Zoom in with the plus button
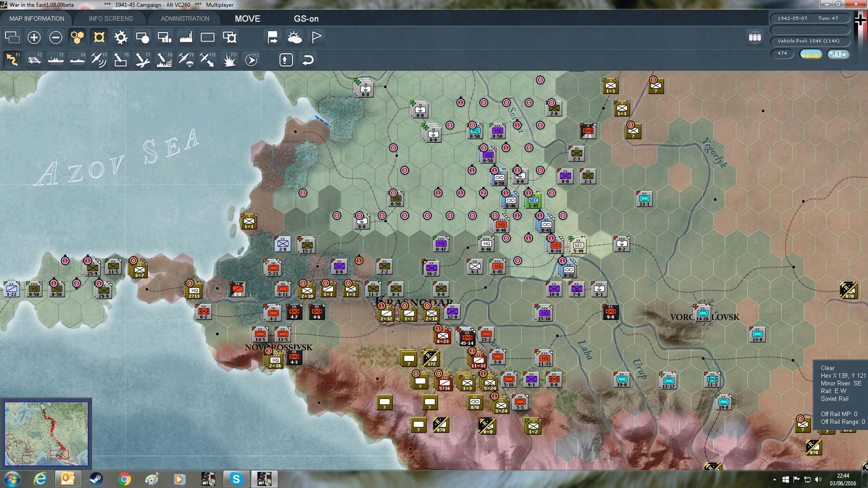Screen dimensions: 868x488 34,38
